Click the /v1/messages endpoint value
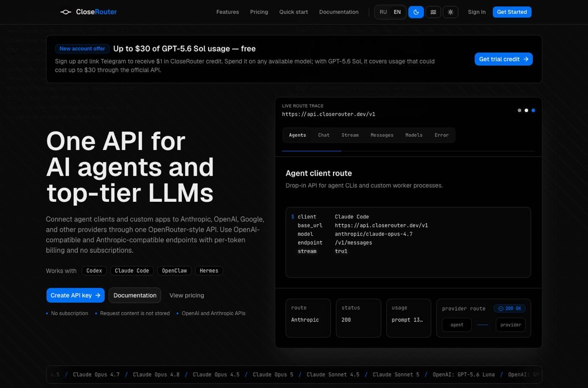Viewport: 588px width, 388px height. (x=353, y=243)
